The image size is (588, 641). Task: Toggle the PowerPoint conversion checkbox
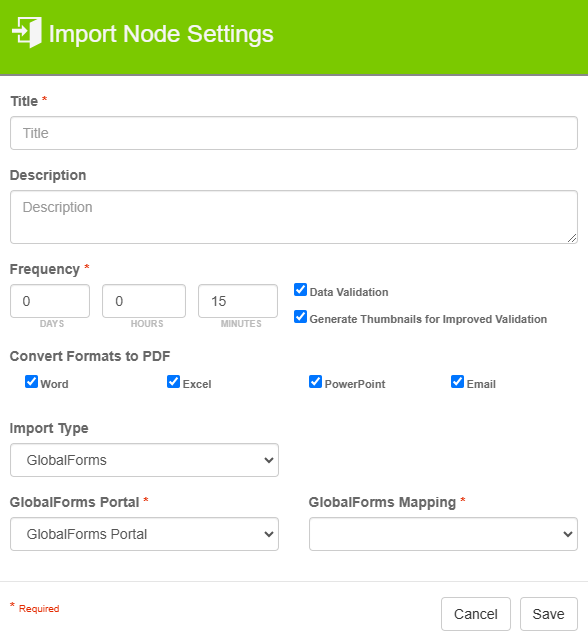[x=315, y=381]
